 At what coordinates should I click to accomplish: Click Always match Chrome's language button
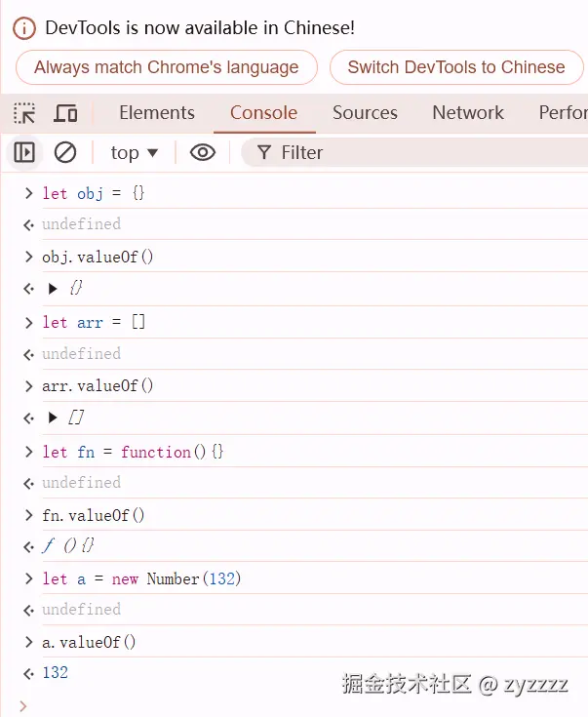click(x=166, y=67)
